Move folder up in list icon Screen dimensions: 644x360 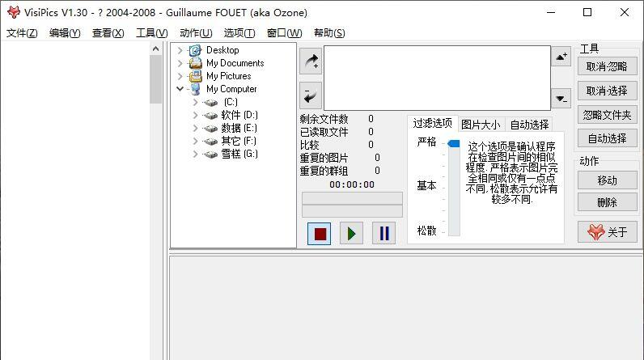click(561, 57)
